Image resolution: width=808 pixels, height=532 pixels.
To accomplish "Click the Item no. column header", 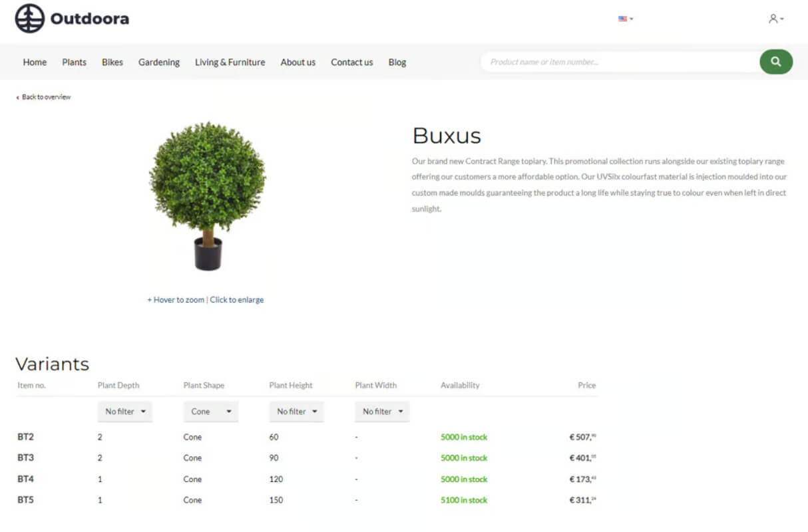I will pyautogui.click(x=32, y=385).
